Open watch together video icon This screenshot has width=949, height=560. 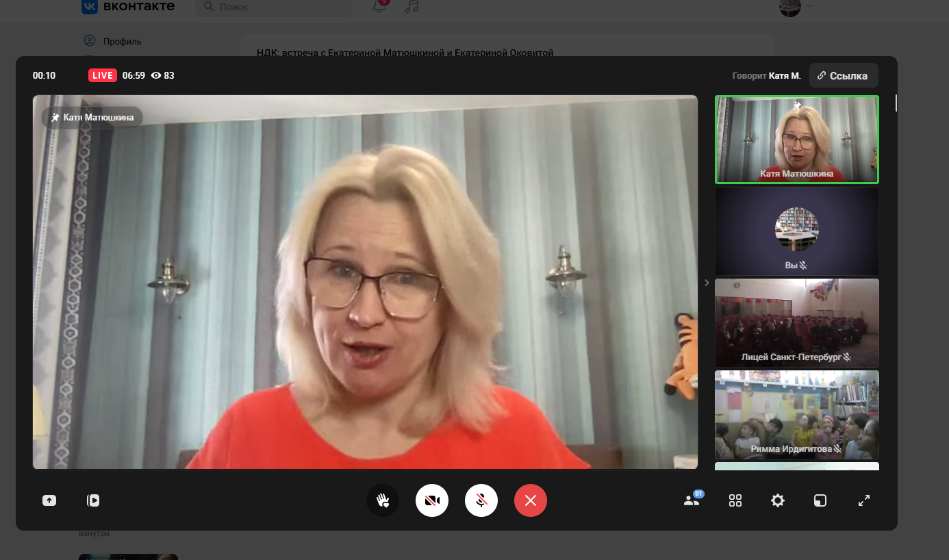93,500
